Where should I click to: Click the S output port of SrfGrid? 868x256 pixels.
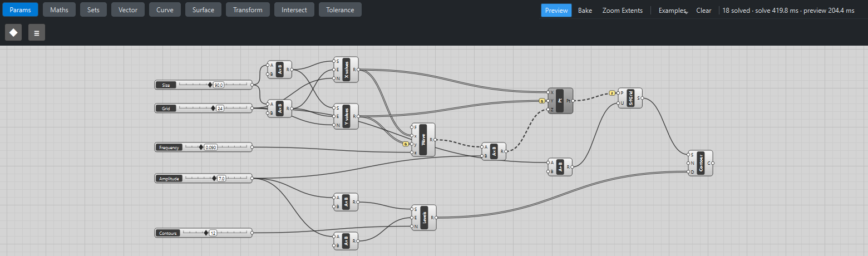coord(642,98)
